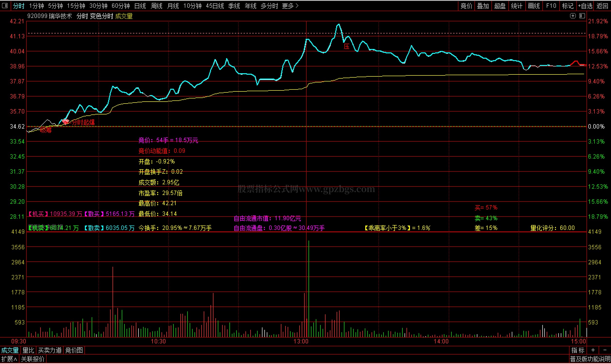Click the 指标 indicator button
This screenshot has height=364, width=611.
click(x=577, y=350)
